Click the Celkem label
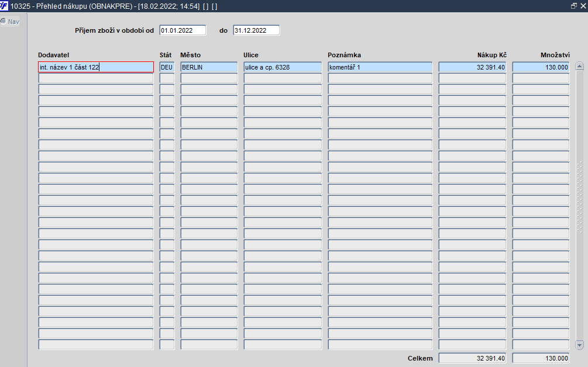Viewport: 588px width, 367px height. pyautogui.click(x=420, y=358)
